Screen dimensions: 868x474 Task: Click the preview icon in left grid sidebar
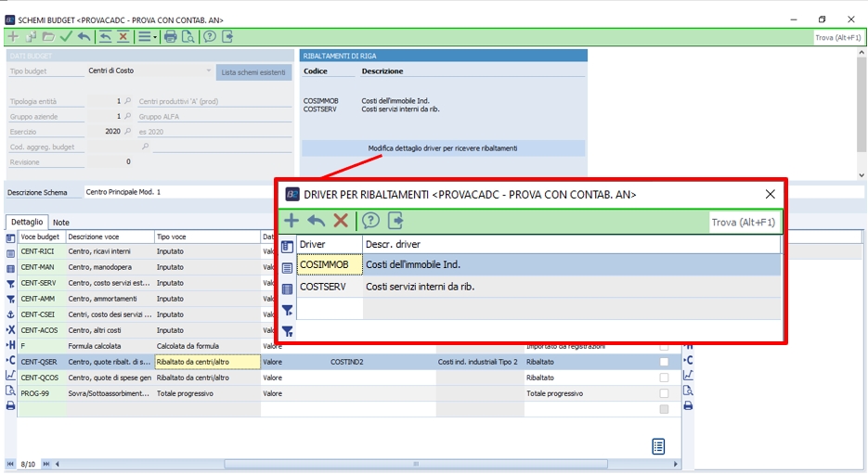10,391
